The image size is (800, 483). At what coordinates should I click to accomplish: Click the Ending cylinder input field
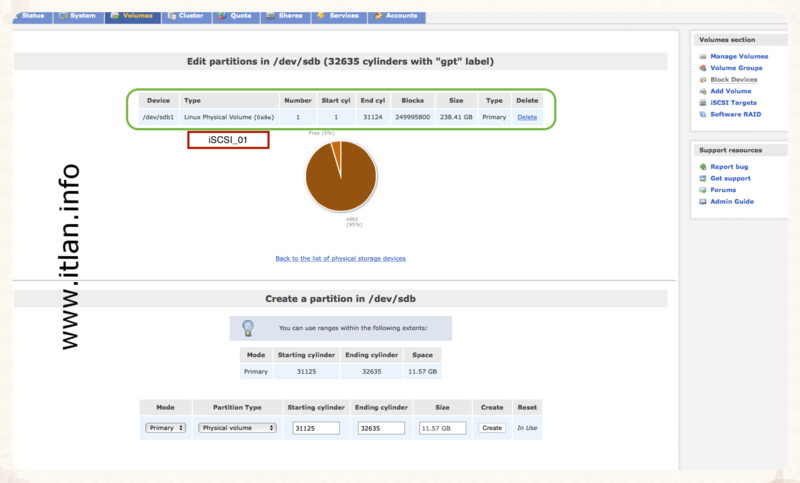tap(380, 428)
